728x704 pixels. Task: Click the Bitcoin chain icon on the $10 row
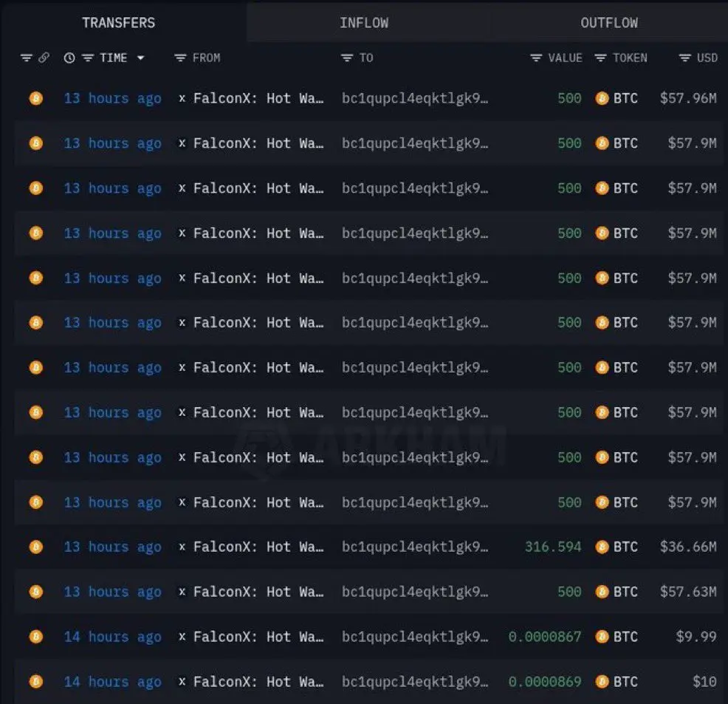[35, 681]
